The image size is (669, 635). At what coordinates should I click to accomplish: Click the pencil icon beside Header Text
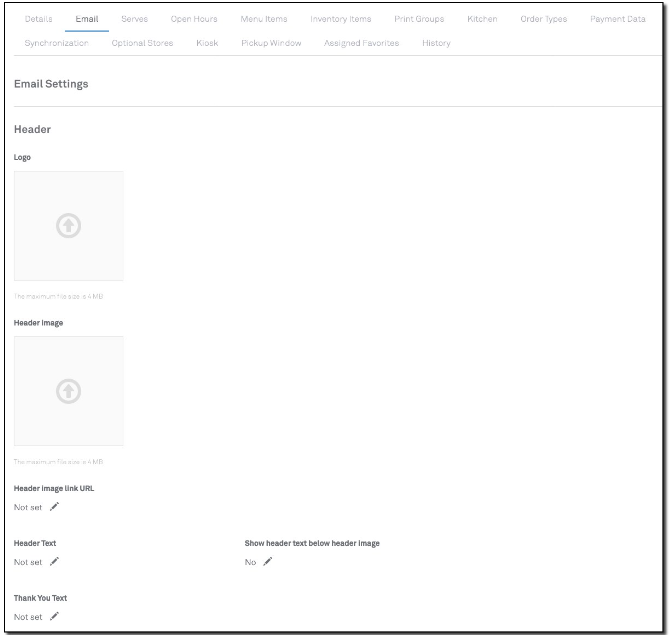pyautogui.click(x=54, y=562)
